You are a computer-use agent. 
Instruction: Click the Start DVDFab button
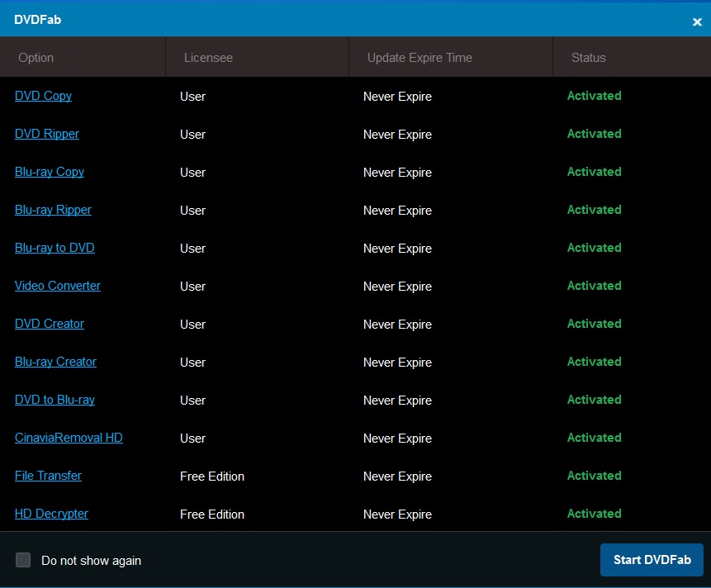pos(652,560)
